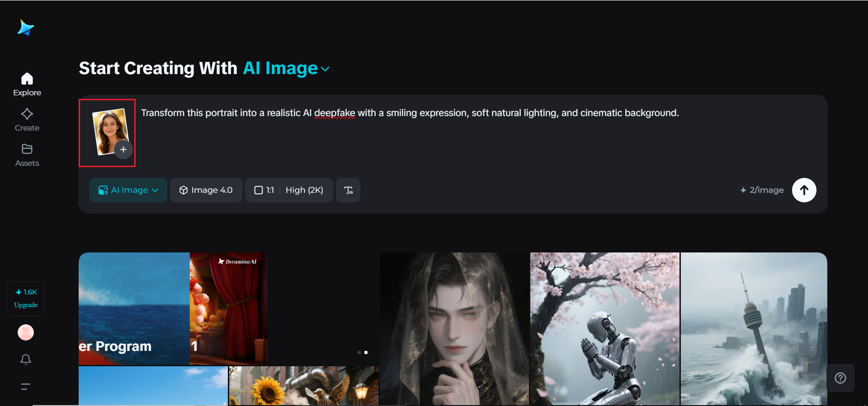This screenshot has height=406, width=868.
Task: Open the sunflower steampunk bird image
Action: coord(304,386)
